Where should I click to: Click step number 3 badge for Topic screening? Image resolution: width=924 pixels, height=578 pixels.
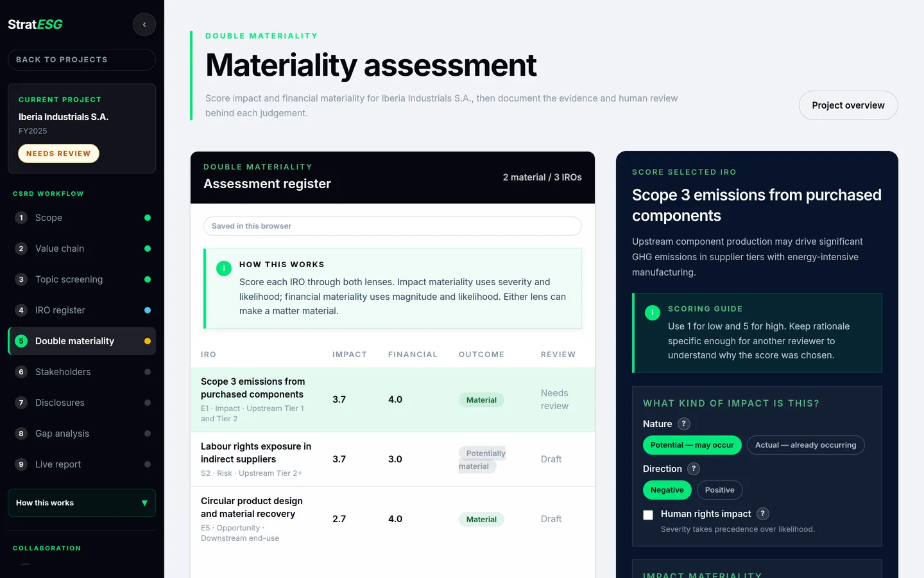pos(21,279)
